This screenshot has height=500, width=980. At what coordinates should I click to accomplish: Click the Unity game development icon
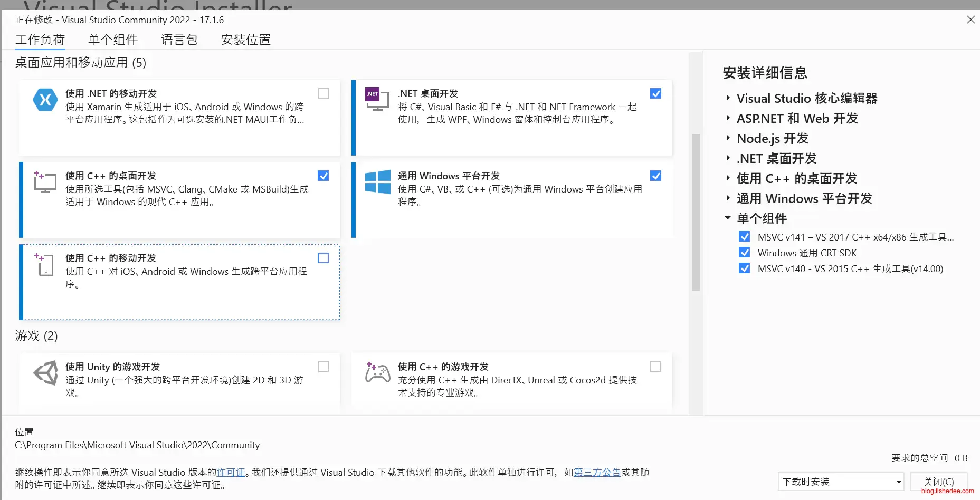point(46,373)
